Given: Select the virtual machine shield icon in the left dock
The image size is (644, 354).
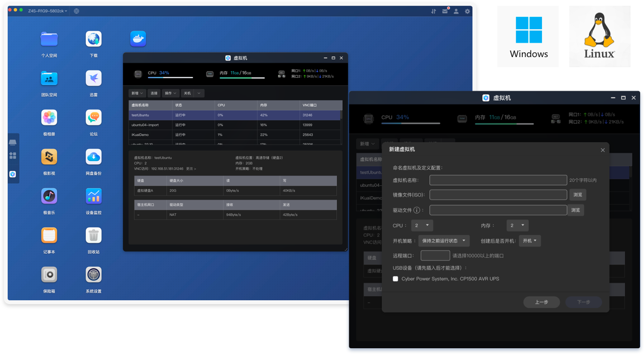Looking at the screenshot, I should (x=13, y=174).
